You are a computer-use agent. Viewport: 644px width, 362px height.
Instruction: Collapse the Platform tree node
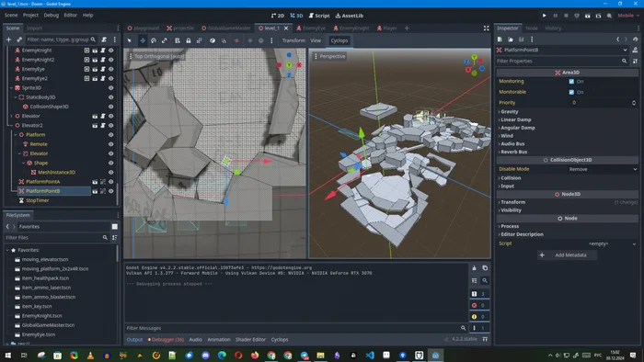click(16, 135)
